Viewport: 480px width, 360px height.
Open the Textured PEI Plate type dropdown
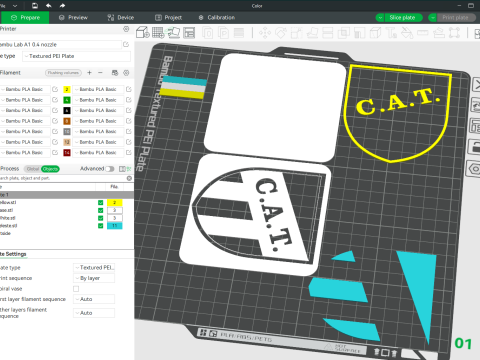coord(77,56)
